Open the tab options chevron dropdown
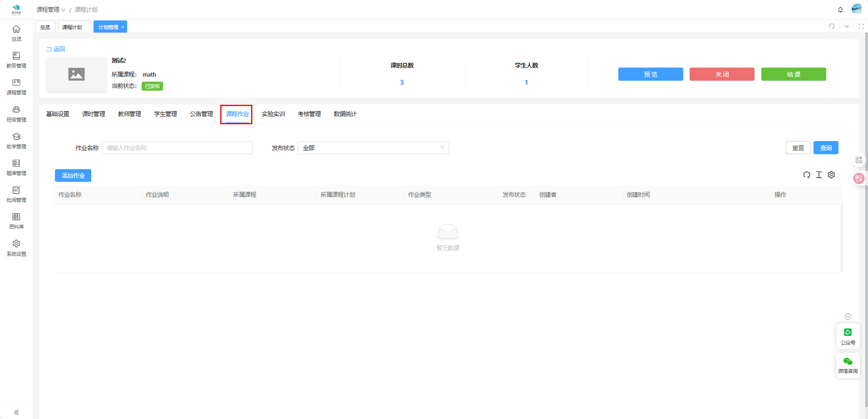 click(x=847, y=26)
